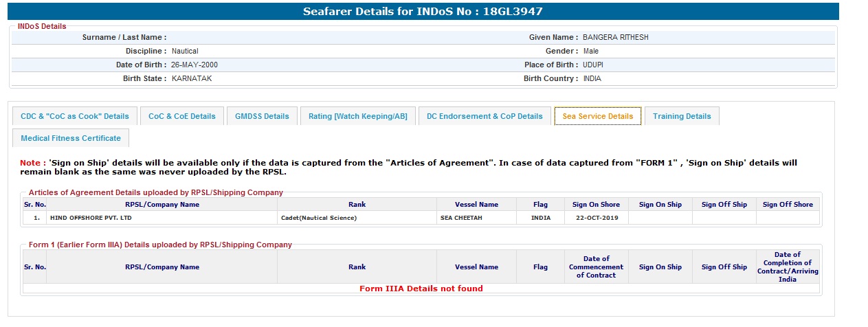The width and height of the screenshot is (868, 327).
Task: Click the 22-OCT-2019 sign on shore date
Action: [x=596, y=218]
